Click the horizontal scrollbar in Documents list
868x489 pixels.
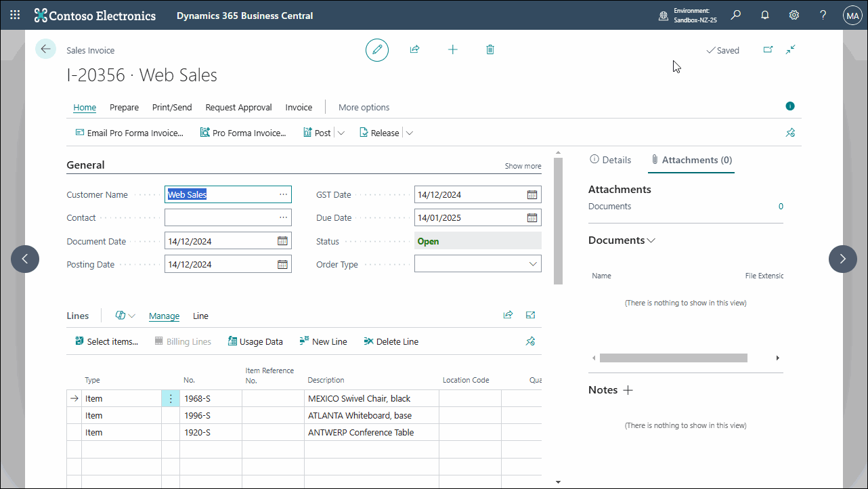tap(673, 358)
